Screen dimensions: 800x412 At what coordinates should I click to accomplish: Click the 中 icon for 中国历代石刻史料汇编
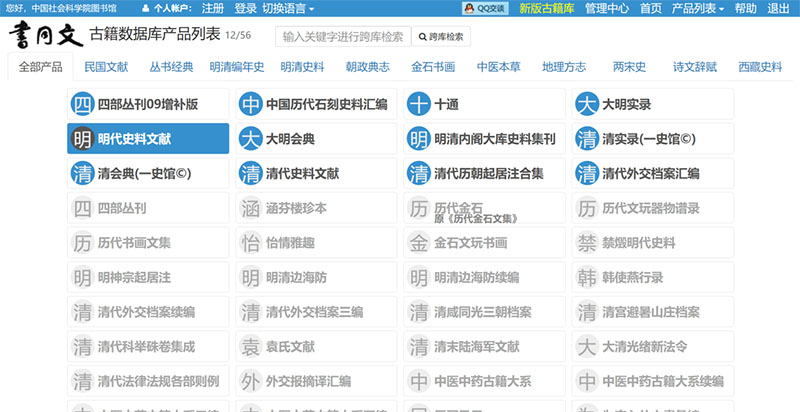pos(251,104)
